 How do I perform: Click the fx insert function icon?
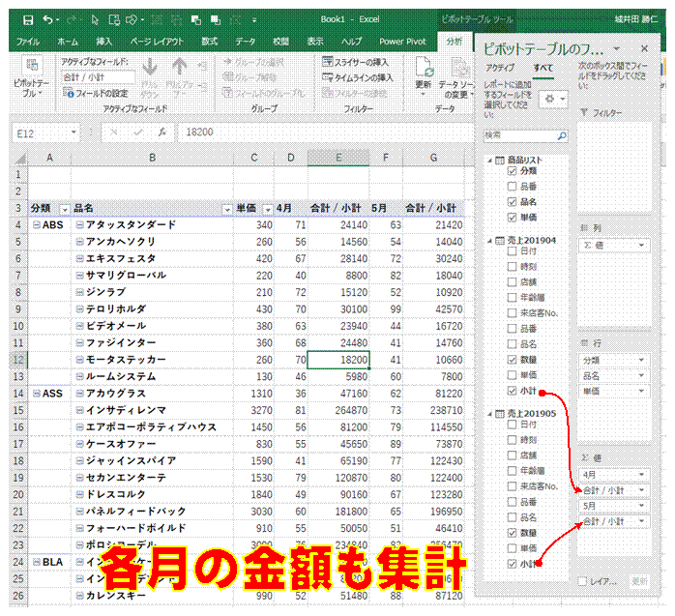point(162,132)
